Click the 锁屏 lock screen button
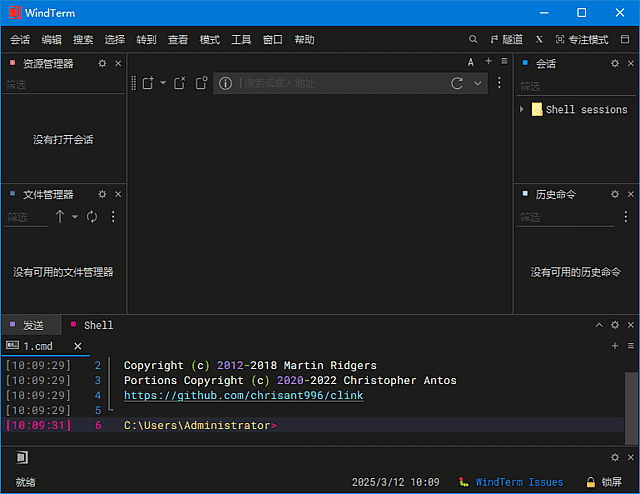 [604, 482]
